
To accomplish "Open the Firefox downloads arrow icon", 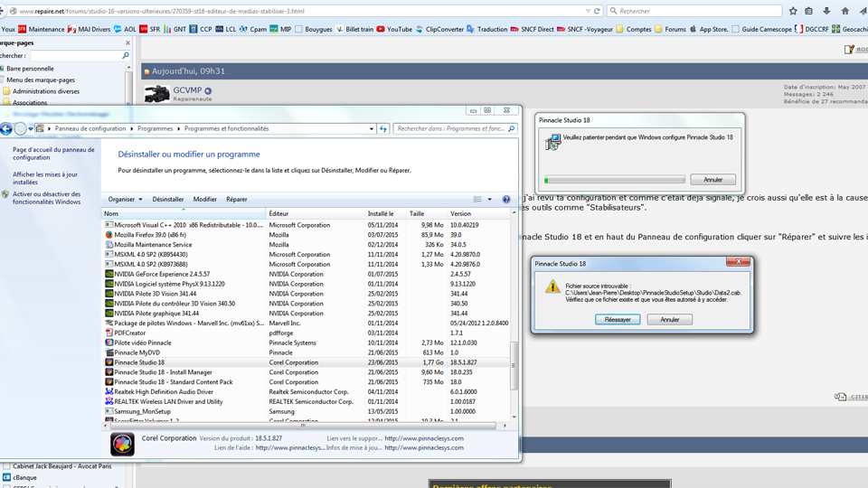I will pyautogui.click(x=826, y=11).
